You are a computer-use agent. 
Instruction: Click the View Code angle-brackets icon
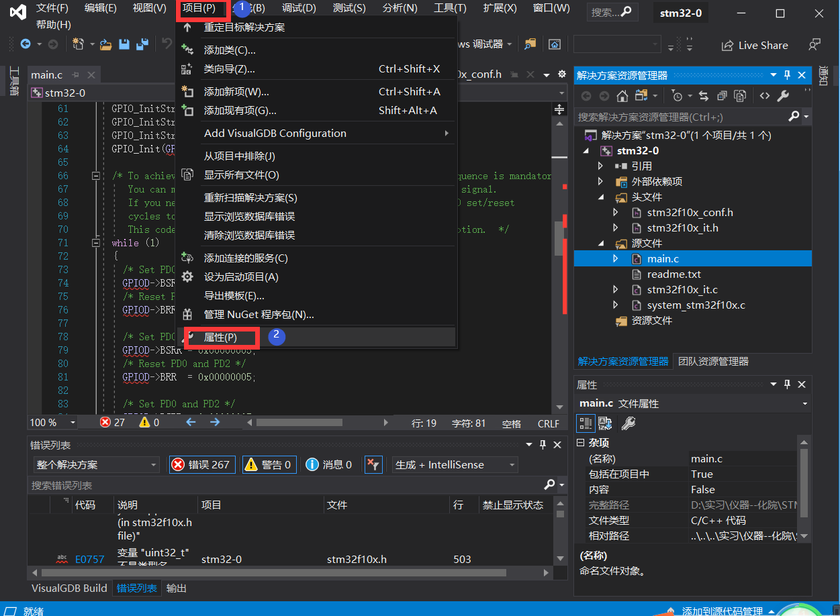(x=764, y=96)
